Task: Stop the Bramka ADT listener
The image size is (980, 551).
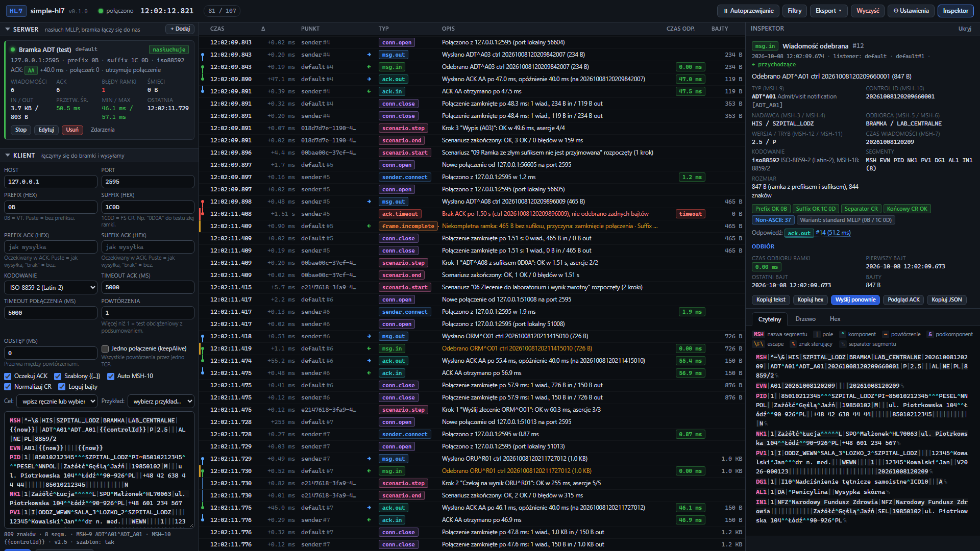Action: coord(21,130)
